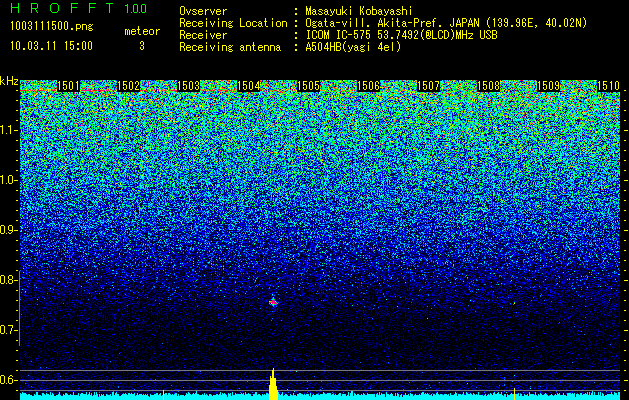Click the kHz unit label
Viewport: 629px width, 400px height.
9,81
